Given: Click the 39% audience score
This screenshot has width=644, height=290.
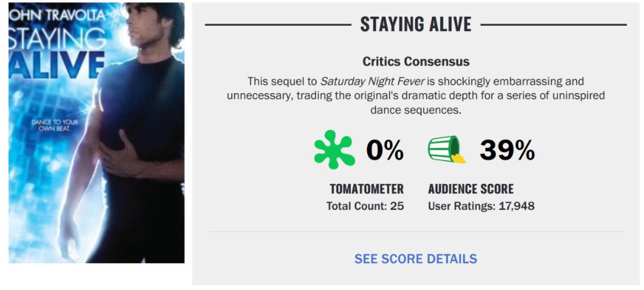Looking at the screenshot, I should [507, 150].
